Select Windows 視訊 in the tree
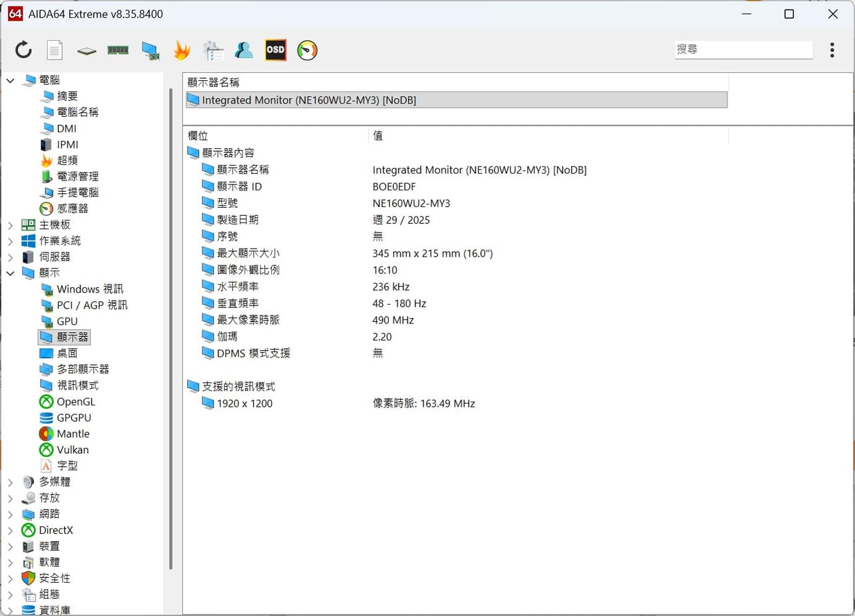This screenshot has width=855, height=616. [90, 289]
